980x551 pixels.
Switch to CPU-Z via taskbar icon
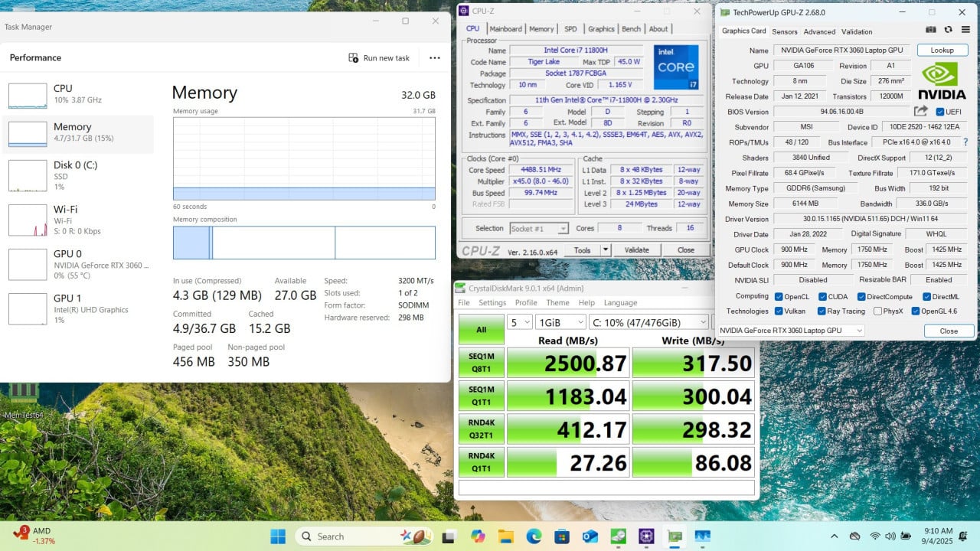pyautogui.click(x=646, y=536)
